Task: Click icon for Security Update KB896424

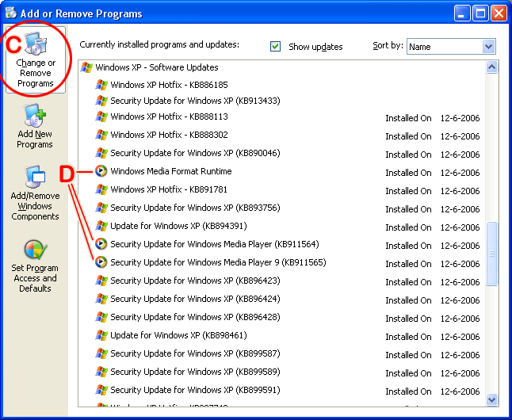Action: pos(101,299)
